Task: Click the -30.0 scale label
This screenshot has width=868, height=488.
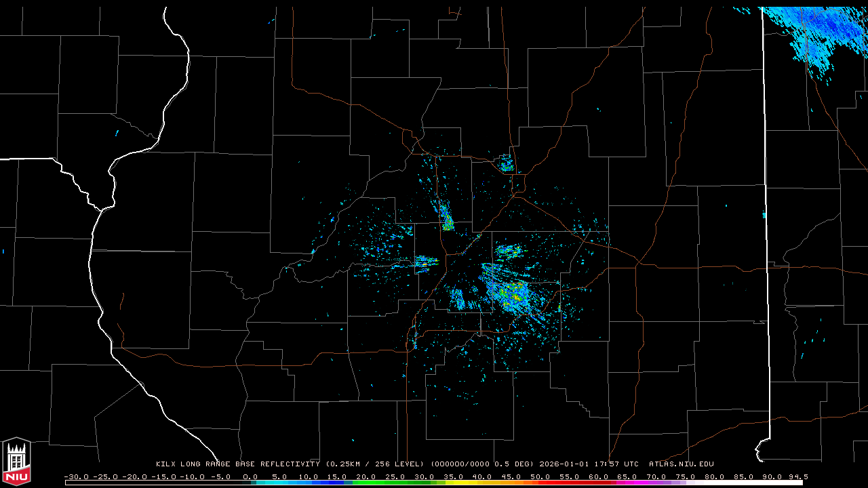Action: click(x=75, y=476)
